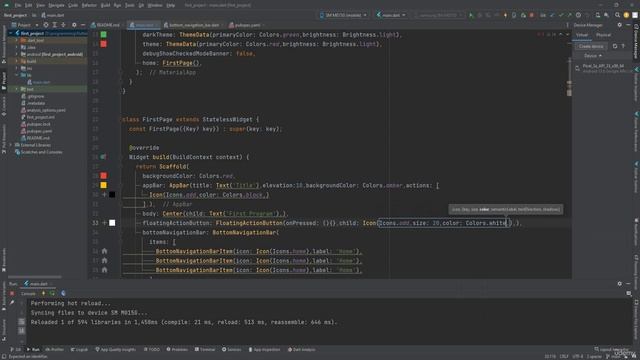Select the test folder in Project tree

(30, 89)
